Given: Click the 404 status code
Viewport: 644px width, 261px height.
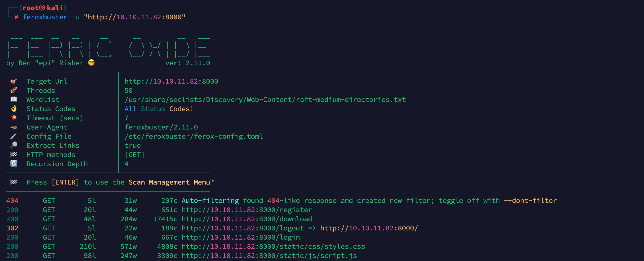Looking at the screenshot, I should [x=12, y=201].
